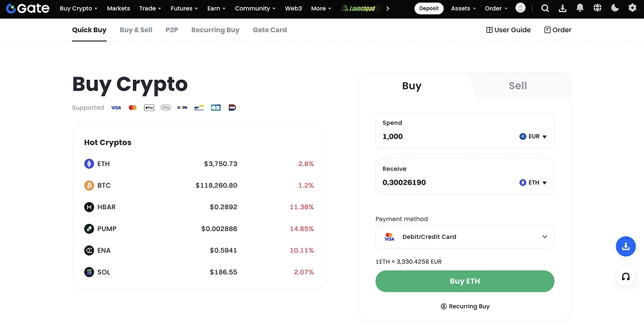Expand the More menu
This screenshot has height=325, width=644.
(321, 8)
